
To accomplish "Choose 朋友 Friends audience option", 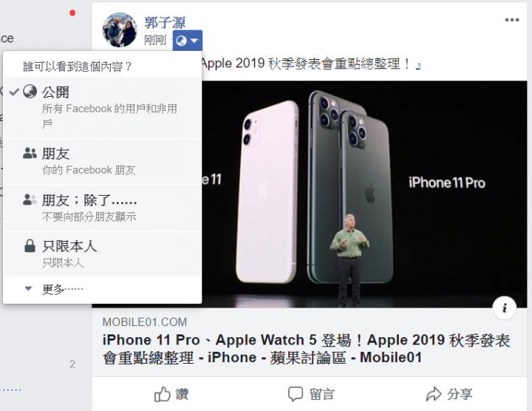I will [x=102, y=161].
